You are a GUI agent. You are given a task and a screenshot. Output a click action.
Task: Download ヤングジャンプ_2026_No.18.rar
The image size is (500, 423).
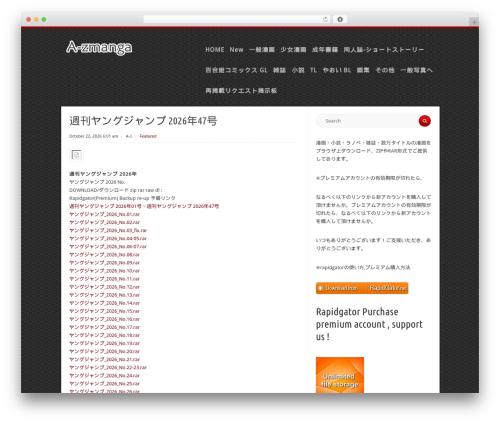(104, 335)
